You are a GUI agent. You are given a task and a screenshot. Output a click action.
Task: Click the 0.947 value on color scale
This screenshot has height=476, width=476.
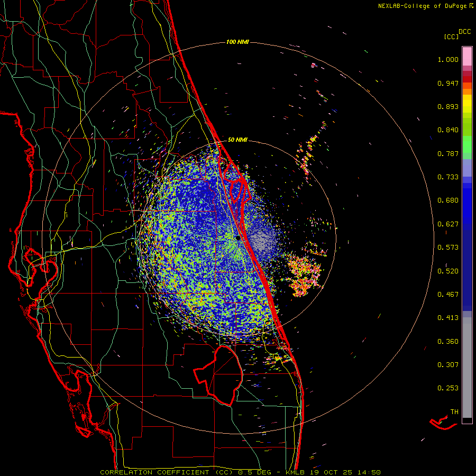pyautogui.click(x=448, y=83)
